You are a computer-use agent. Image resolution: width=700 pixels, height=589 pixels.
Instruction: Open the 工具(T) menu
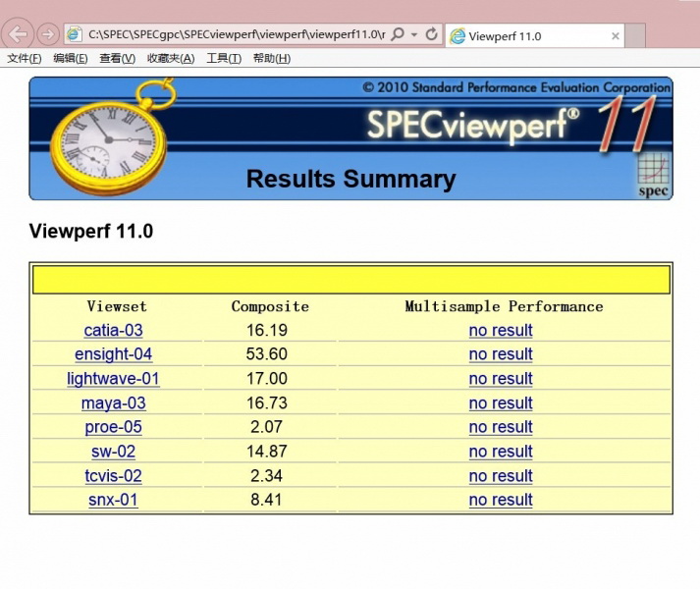(x=224, y=59)
